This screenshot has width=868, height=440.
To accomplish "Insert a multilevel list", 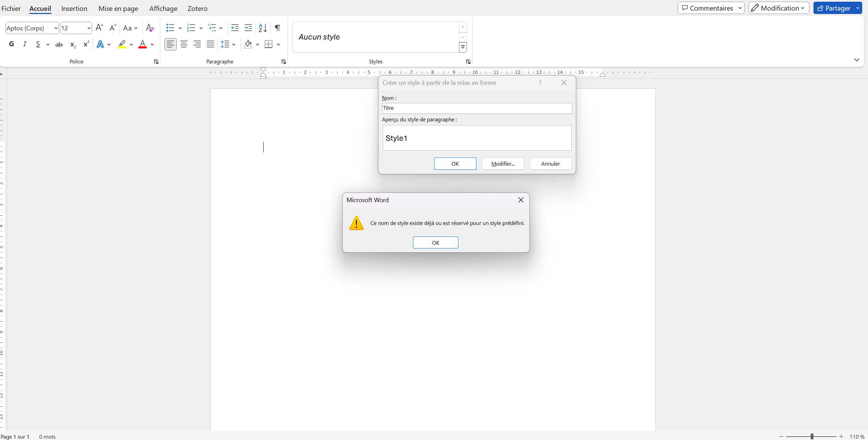I will pos(212,28).
